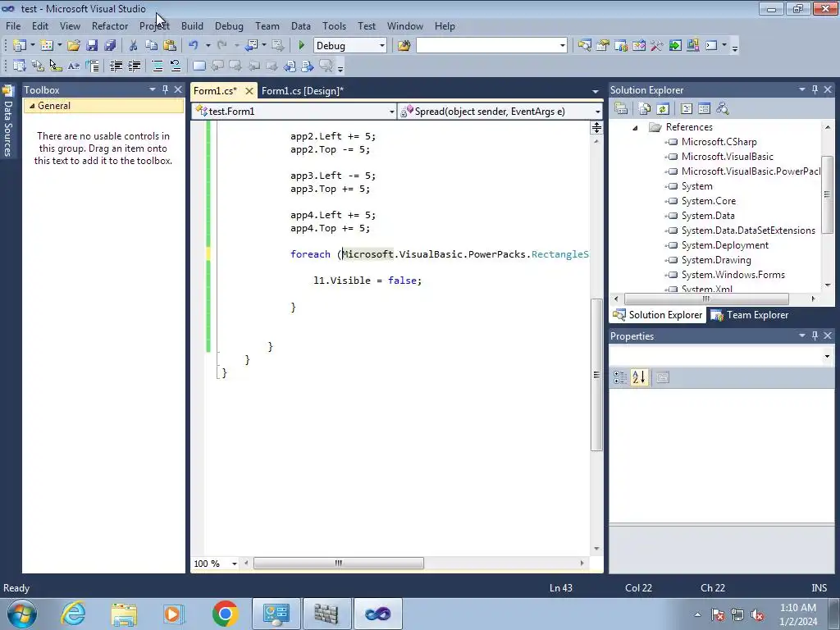Viewport: 840px width, 630px height.
Task: Click the editor horizontal scrollbar thumb
Action: pos(339,563)
